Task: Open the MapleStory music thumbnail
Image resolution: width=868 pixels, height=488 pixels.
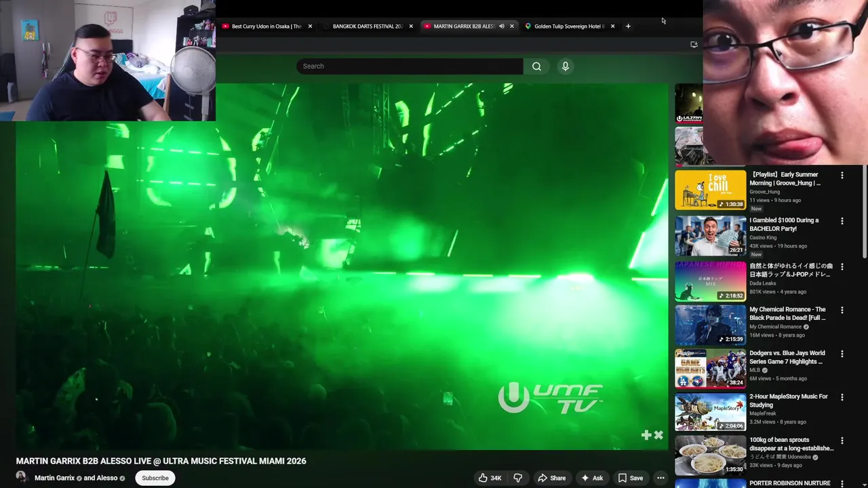Action: [710, 412]
